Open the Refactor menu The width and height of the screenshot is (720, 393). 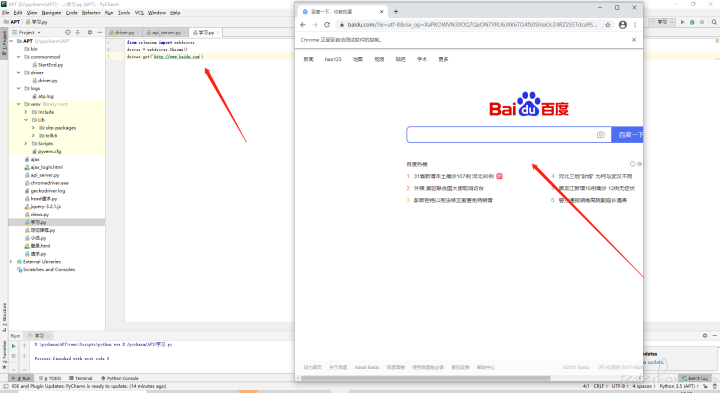[x=91, y=13]
